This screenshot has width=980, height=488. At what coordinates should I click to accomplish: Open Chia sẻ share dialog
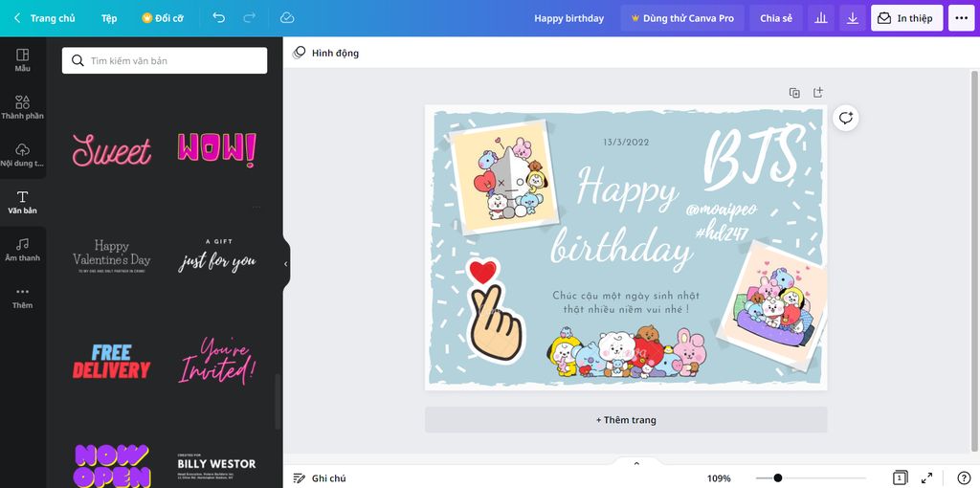[x=775, y=18]
